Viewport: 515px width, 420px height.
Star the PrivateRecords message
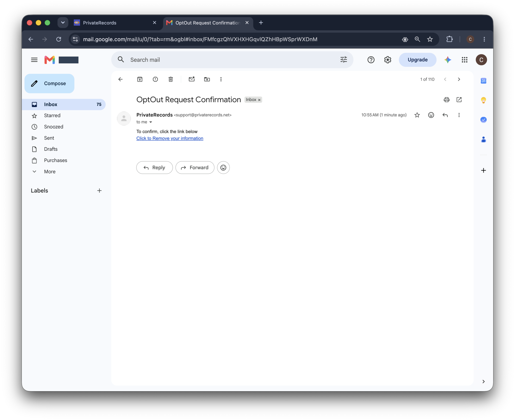[x=417, y=115]
